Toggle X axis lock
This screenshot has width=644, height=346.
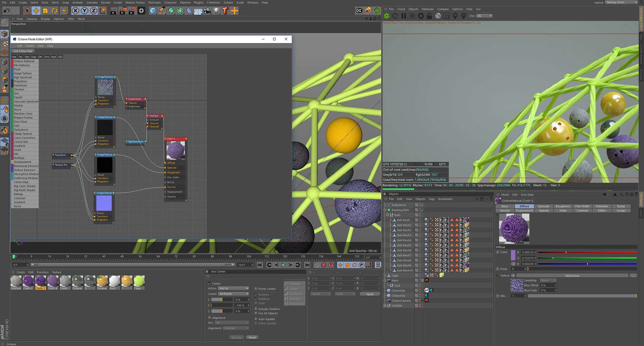(75, 11)
